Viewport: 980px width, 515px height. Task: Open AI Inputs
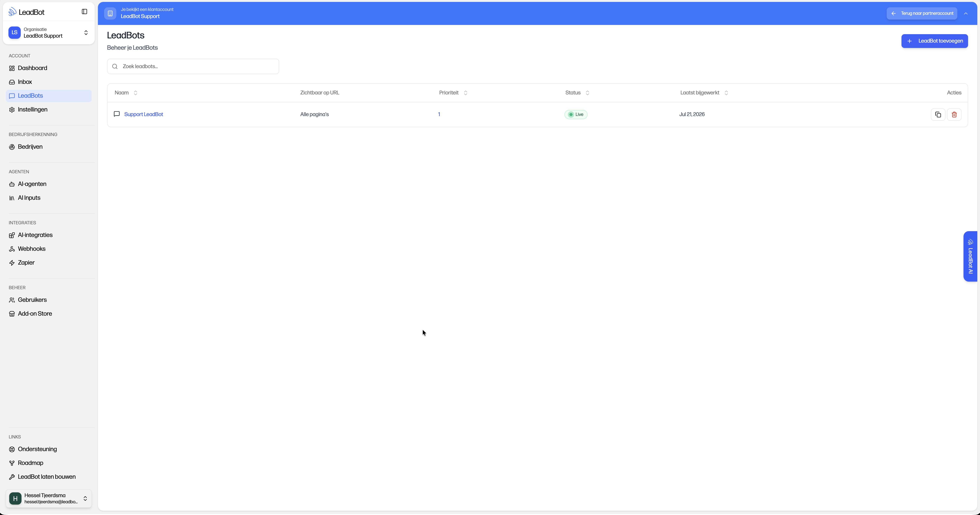click(49, 198)
